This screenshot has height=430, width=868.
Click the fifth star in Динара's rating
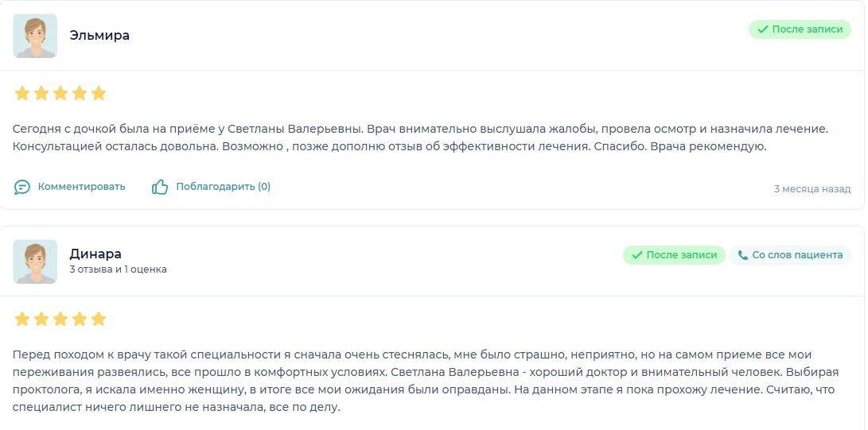[x=99, y=319]
